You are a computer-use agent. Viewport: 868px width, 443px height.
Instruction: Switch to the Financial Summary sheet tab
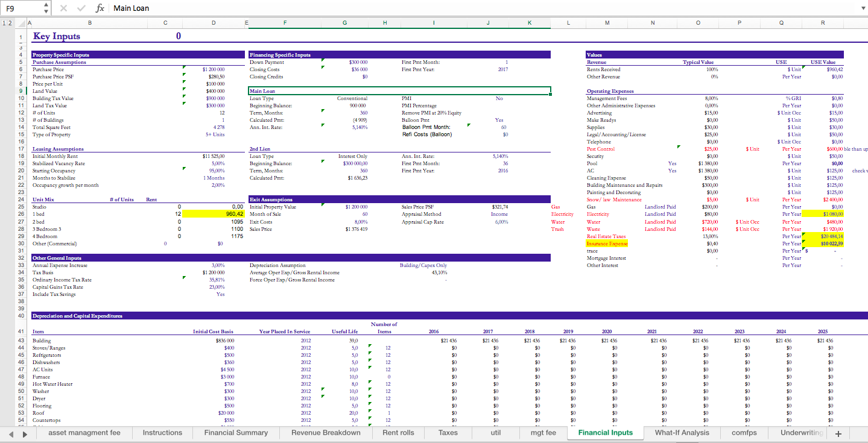(235, 433)
